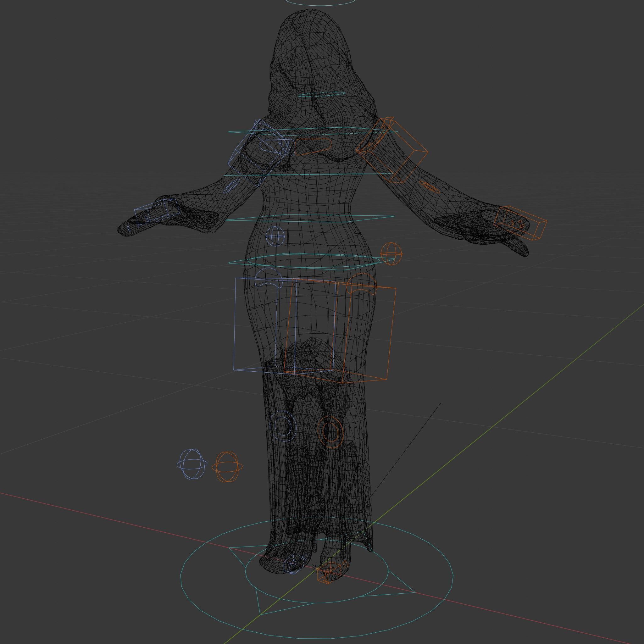The width and height of the screenshot is (644, 644).
Task: Click the orange rounded chest control
Action: point(313,140)
